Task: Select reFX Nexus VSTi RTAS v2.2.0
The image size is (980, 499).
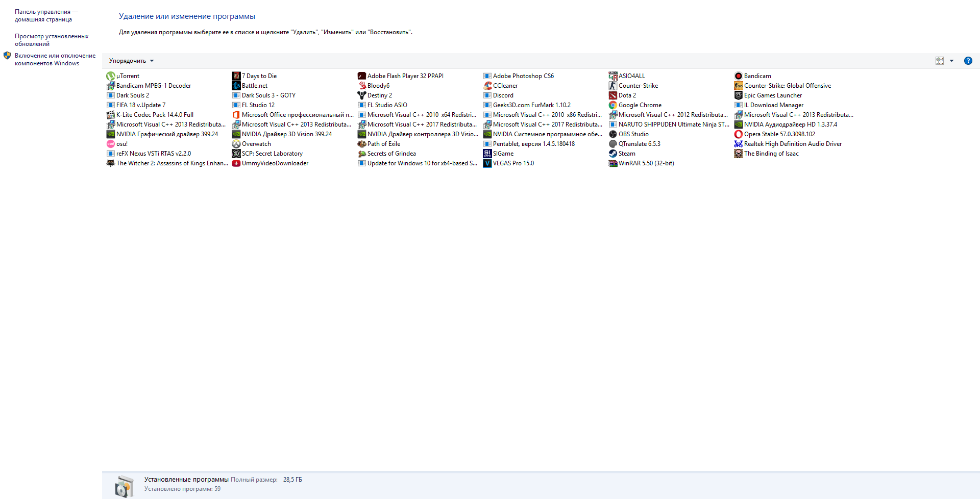Action: pyautogui.click(x=149, y=154)
